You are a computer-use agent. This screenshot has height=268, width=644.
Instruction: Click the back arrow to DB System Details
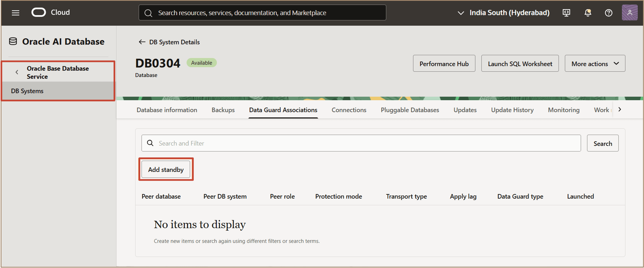coord(142,42)
